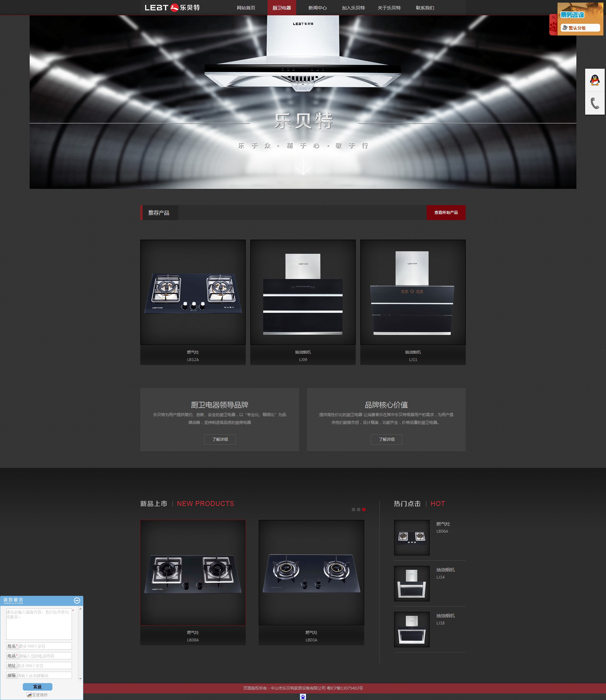Open the LJ09 range hood product image

303,292
